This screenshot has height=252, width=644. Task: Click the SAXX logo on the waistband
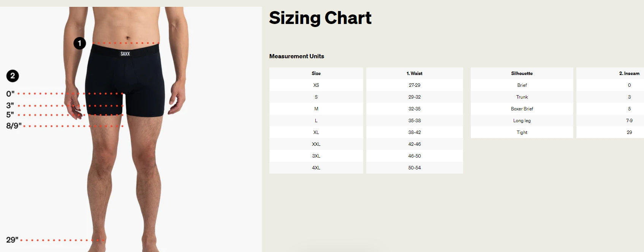tap(125, 54)
